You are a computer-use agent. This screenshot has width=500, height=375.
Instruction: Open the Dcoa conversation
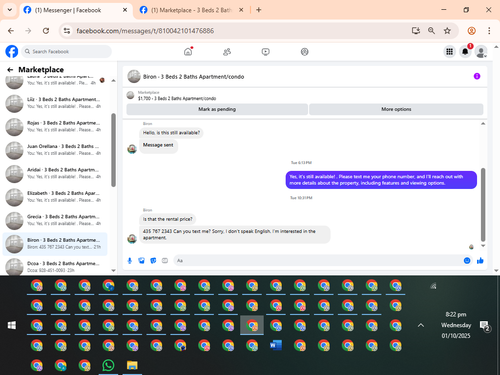click(55, 267)
